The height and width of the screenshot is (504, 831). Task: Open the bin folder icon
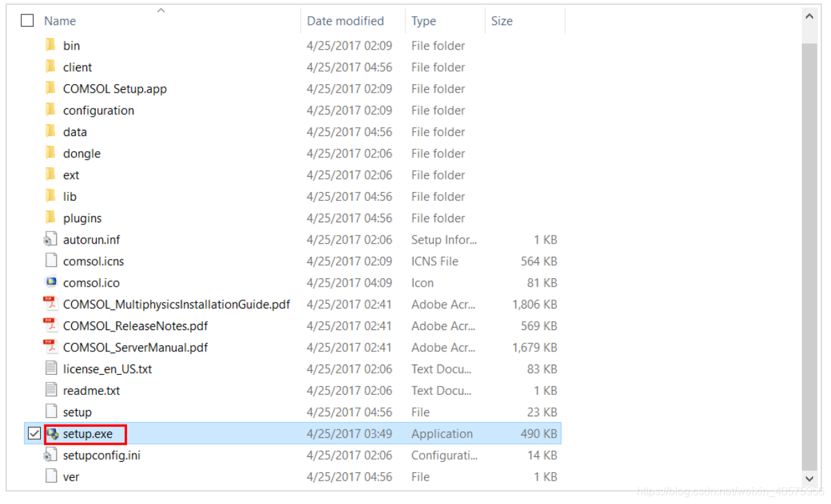pos(50,46)
